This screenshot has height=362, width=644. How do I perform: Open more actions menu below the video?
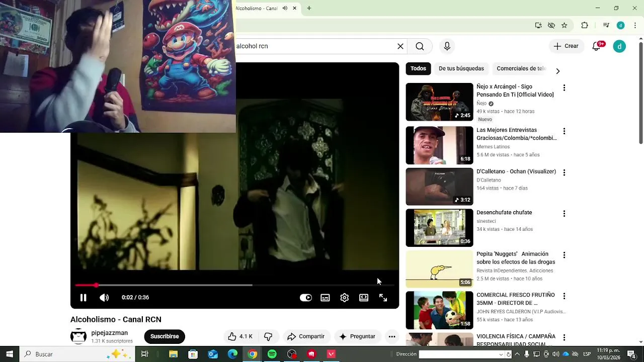392,336
